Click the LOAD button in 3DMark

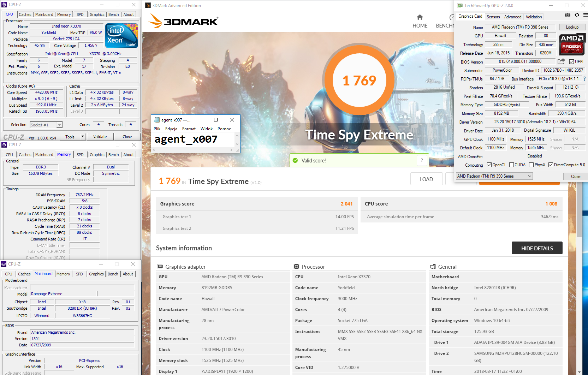tap(426, 179)
